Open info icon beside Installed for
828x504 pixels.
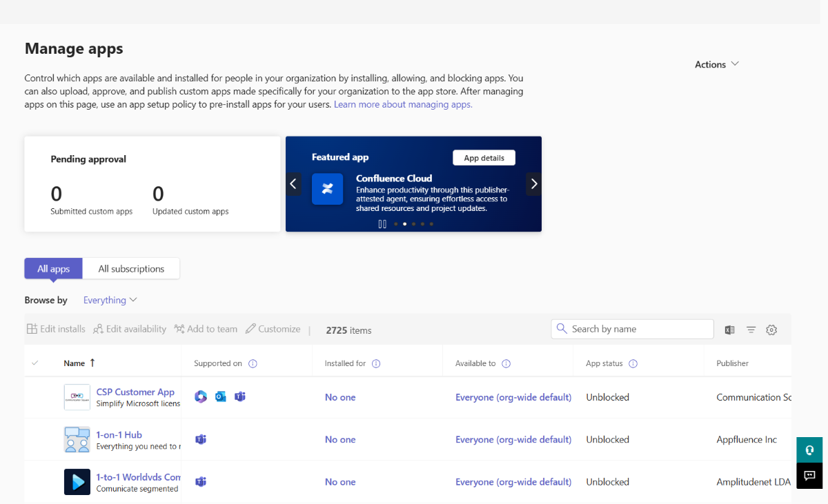(376, 363)
